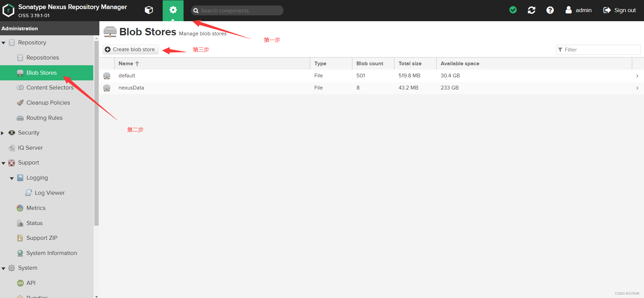
Task: Focus the Filter input field
Action: (x=598, y=49)
